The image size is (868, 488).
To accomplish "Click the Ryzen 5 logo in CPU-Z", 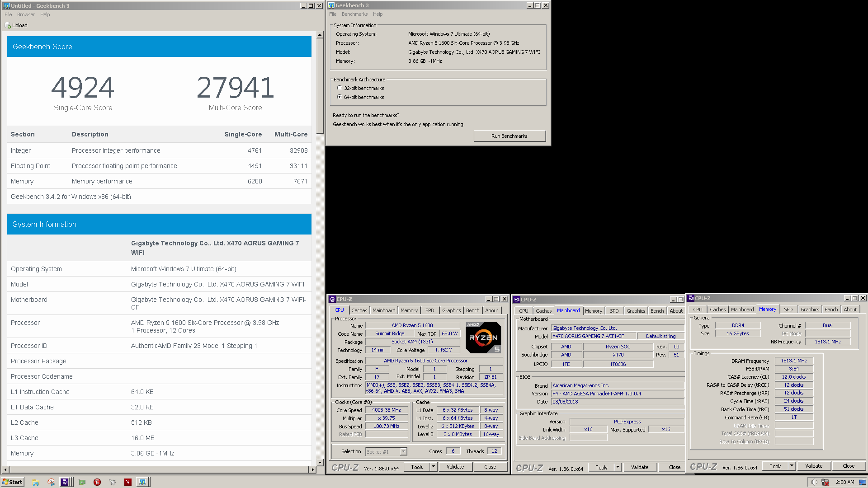I will (483, 338).
